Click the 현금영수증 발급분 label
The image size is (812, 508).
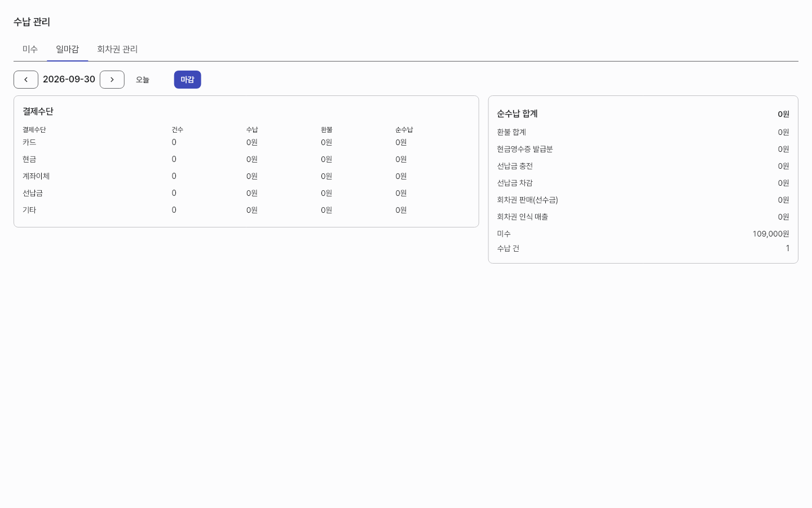point(525,149)
